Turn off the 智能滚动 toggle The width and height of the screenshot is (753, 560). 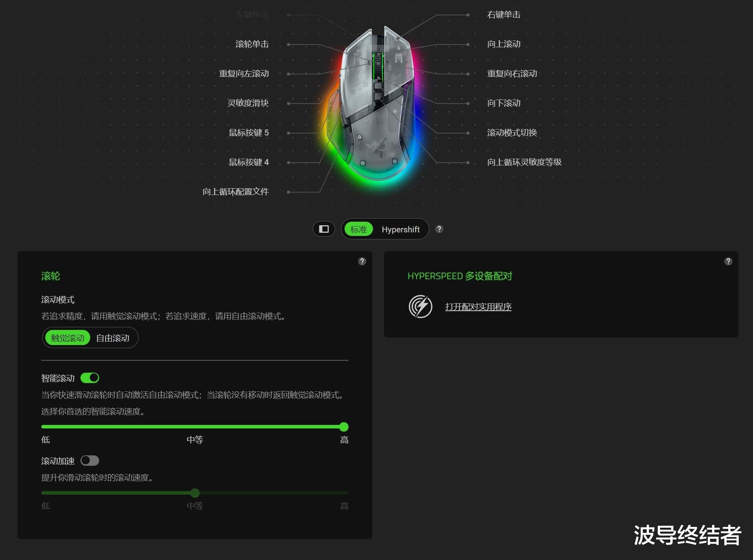pyautogui.click(x=90, y=378)
